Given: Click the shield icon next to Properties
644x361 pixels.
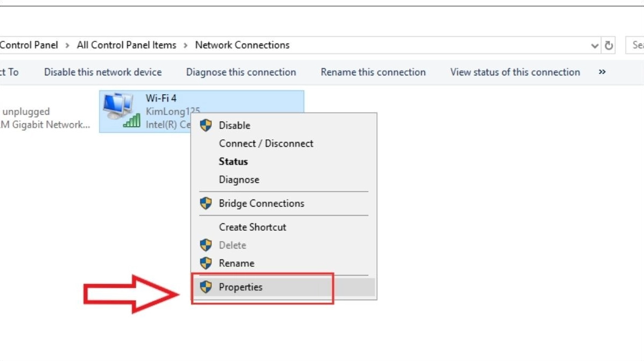Looking at the screenshot, I should 206,287.
